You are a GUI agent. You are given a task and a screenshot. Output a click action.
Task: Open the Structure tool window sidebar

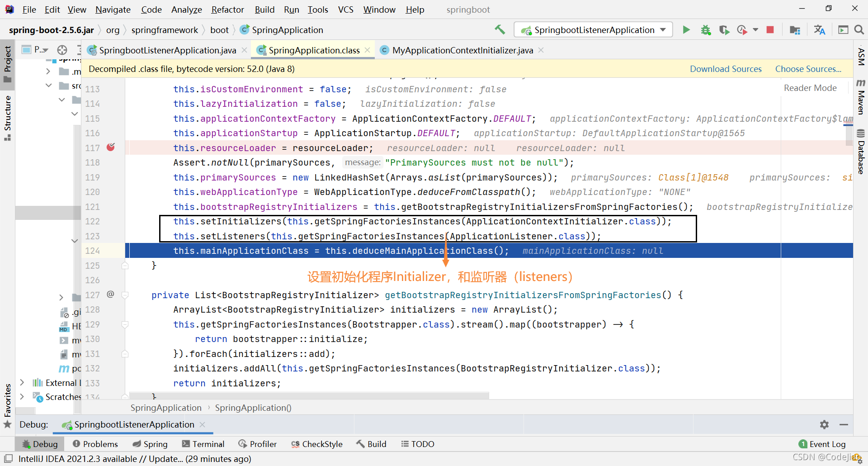7,118
